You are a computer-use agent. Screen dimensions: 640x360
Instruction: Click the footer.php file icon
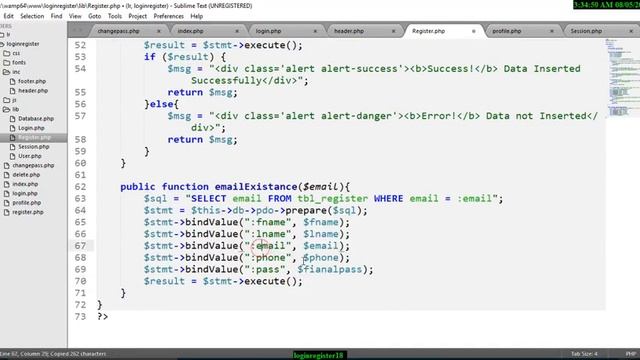point(13,81)
